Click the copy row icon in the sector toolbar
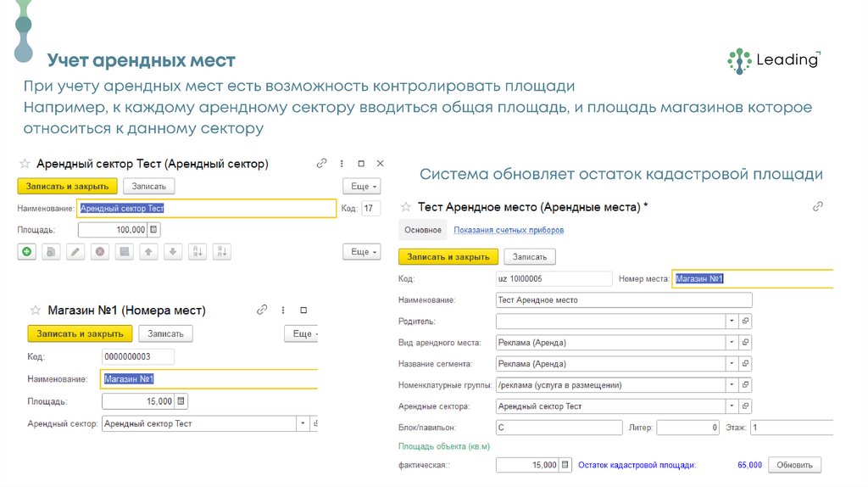868x487 pixels. tap(51, 251)
